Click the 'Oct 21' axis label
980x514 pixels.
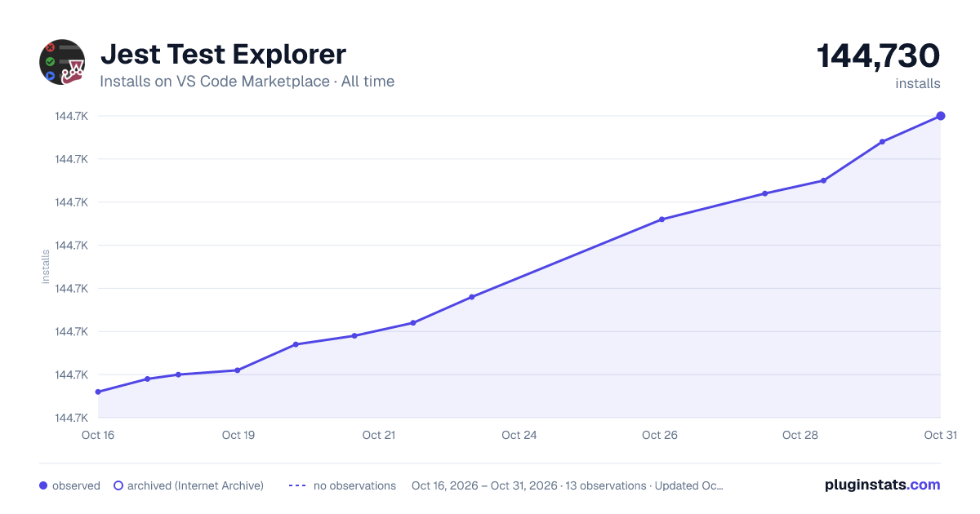(379, 435)
